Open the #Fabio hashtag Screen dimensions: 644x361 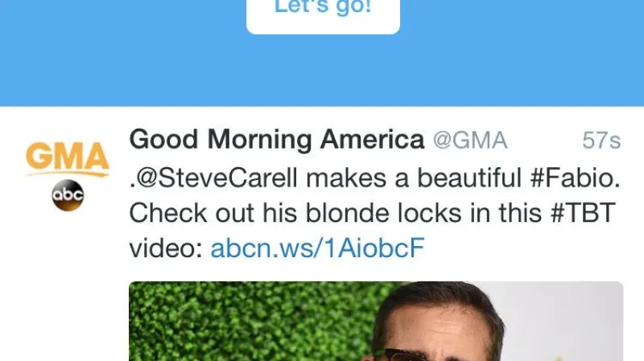pyautogui.click(x=573, y=178)
